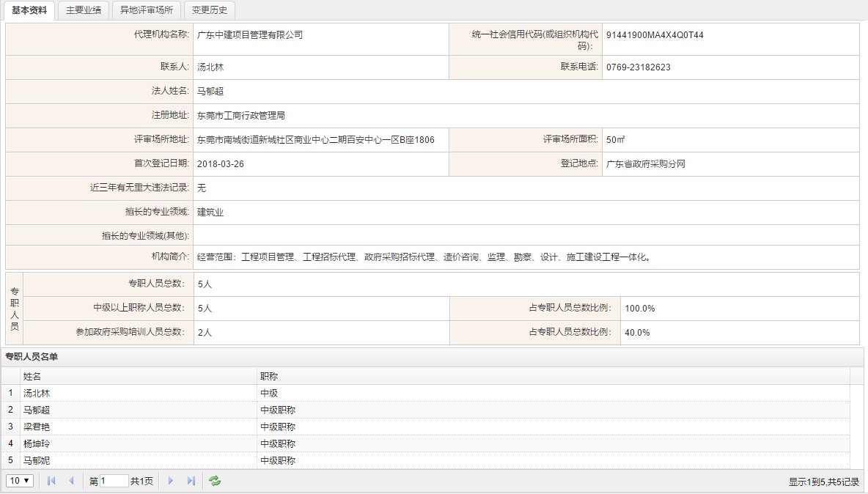This screenshot has width=868, height=494.
Task: Refresh the staff list with green icon
Action: click(x=215, y=482)
